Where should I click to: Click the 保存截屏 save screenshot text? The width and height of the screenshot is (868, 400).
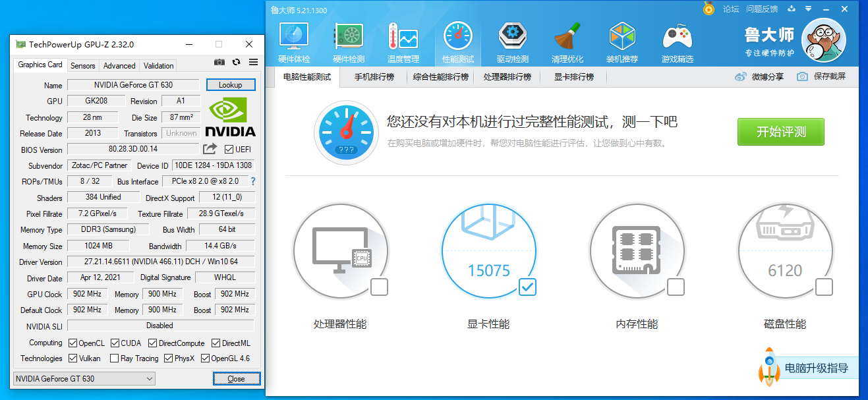pyautogui.click(x=830, y=76)
